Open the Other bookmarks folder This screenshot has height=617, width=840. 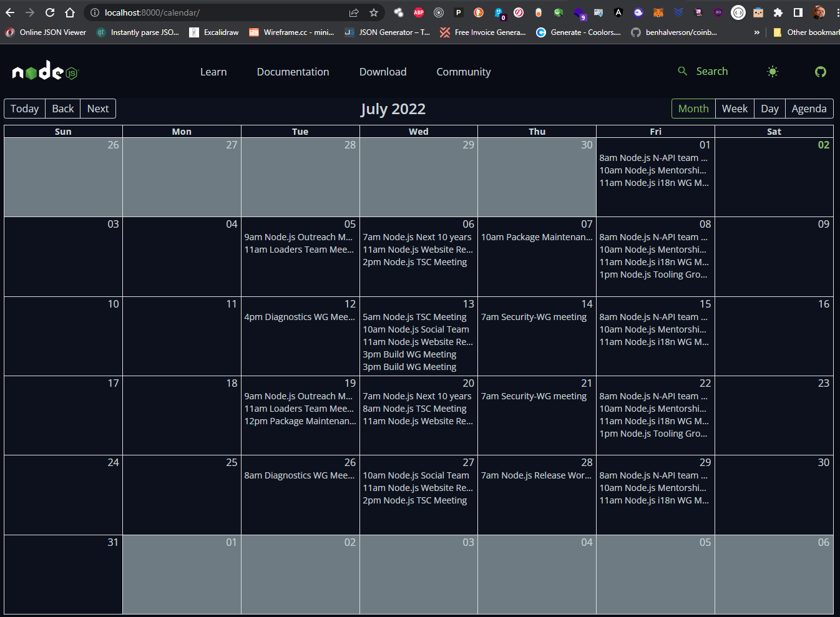click(x=805, y=32)
